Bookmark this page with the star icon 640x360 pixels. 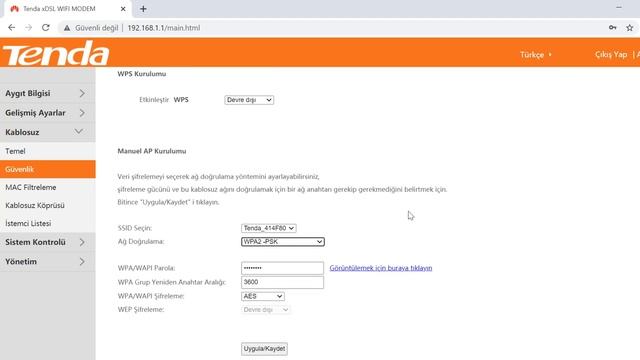pos(630,28)
